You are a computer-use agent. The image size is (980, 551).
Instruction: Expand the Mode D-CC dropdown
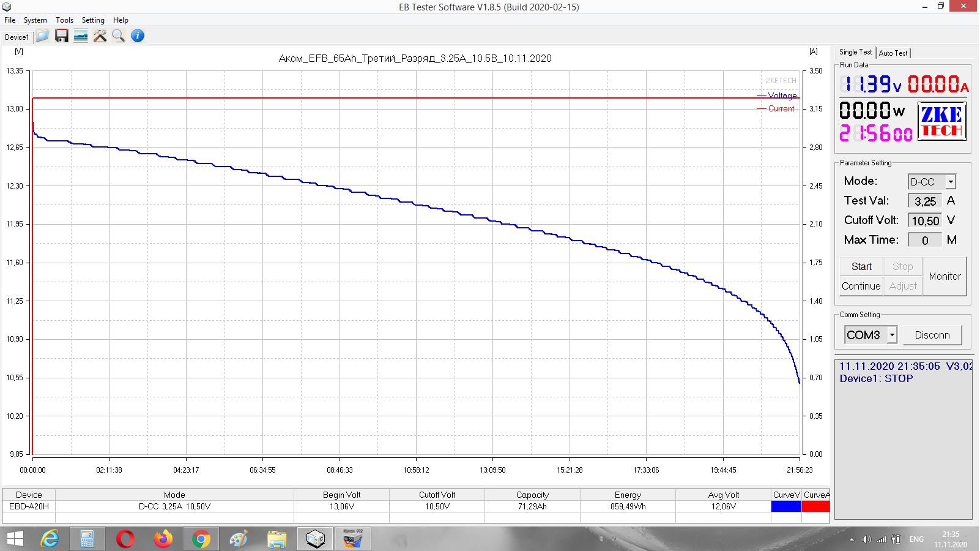click(951, 182)
